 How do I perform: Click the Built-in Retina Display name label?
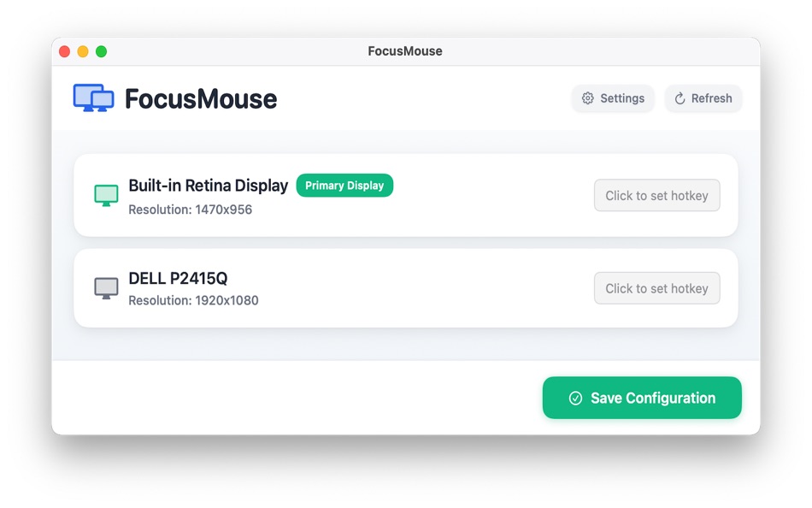point(208,185)
